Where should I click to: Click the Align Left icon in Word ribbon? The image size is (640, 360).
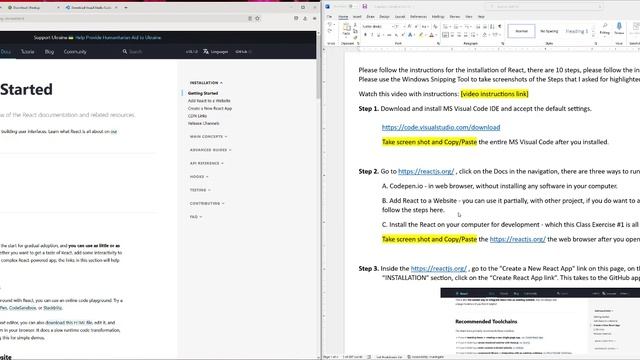click(446, 35)
